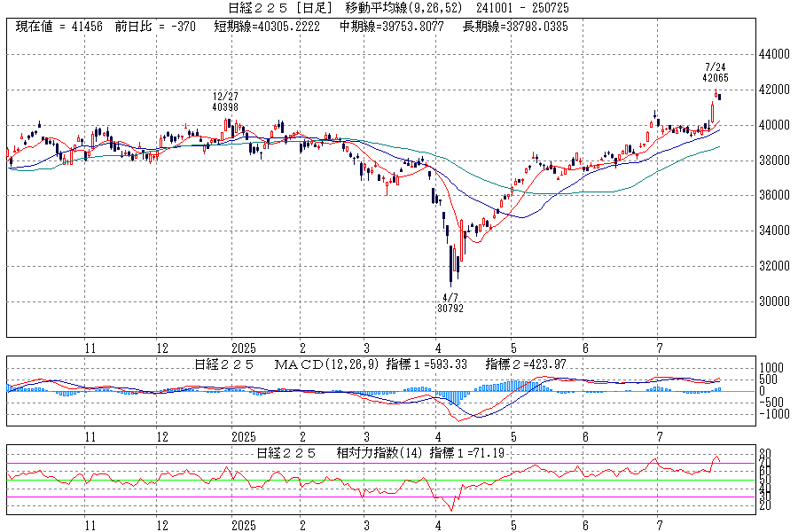Click the lowest RSI point in April
This screenshot has height=532, width=798.
point(451,510)
